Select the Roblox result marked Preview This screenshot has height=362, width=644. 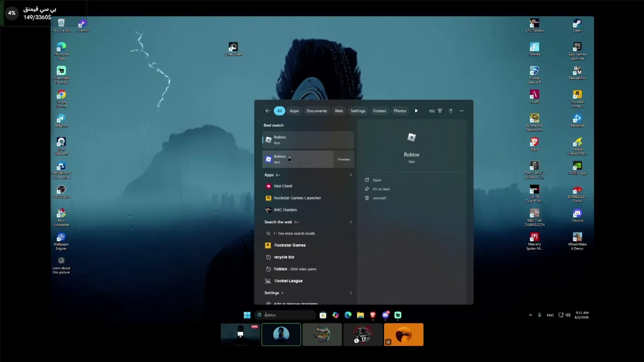pos(308,159)
